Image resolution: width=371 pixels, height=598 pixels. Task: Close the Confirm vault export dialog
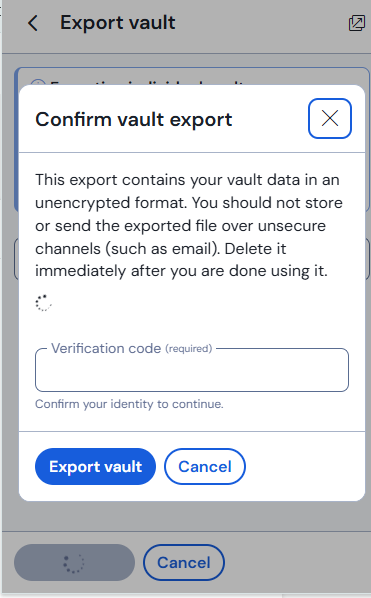(330, 118)
